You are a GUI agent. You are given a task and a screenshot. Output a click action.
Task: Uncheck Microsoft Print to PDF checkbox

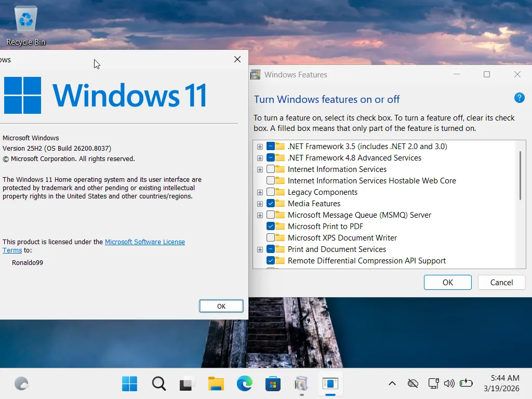[270, 226]
